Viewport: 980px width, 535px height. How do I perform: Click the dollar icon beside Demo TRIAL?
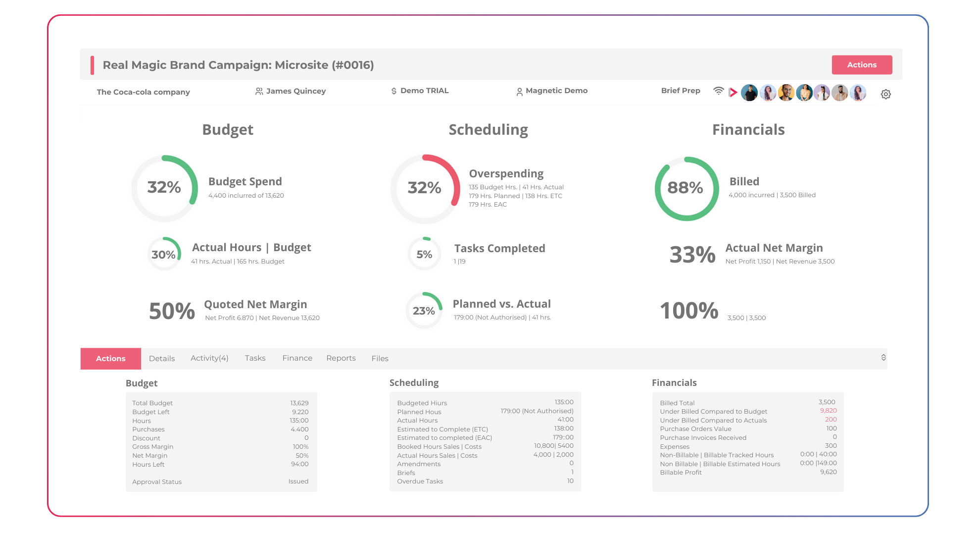[394, 91]
